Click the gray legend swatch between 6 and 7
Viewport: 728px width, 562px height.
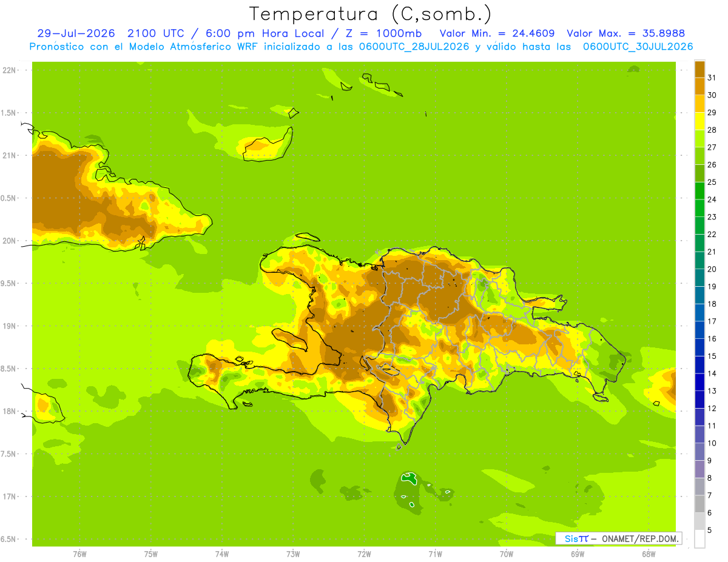pos(699,504)
